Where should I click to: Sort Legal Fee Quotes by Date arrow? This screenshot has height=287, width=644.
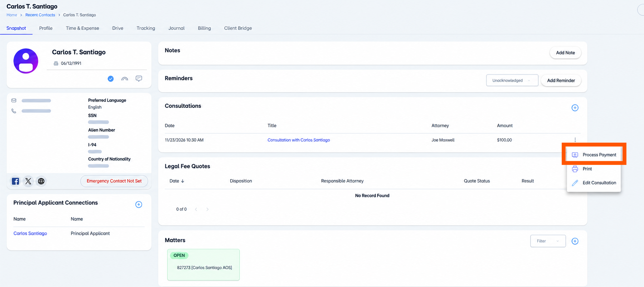click(183, 181)
